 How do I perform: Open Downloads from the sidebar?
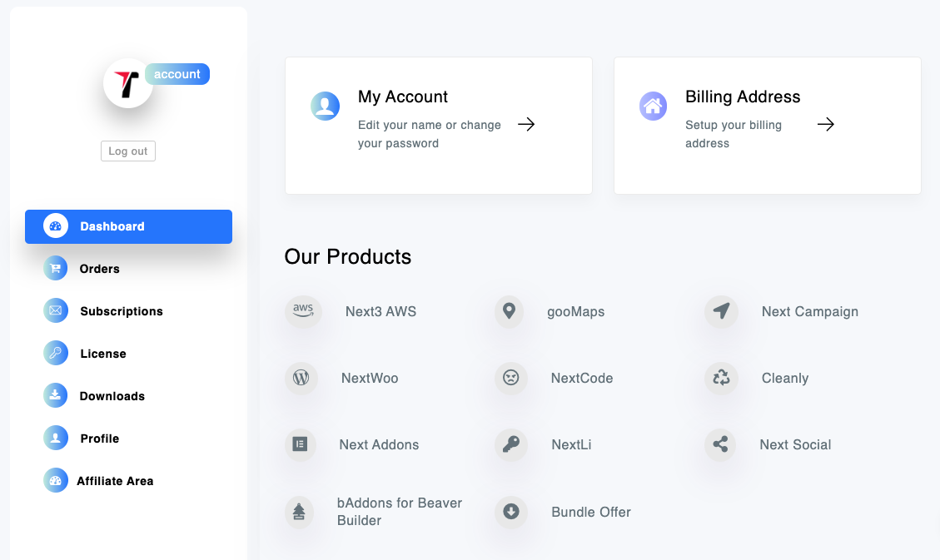112,396
